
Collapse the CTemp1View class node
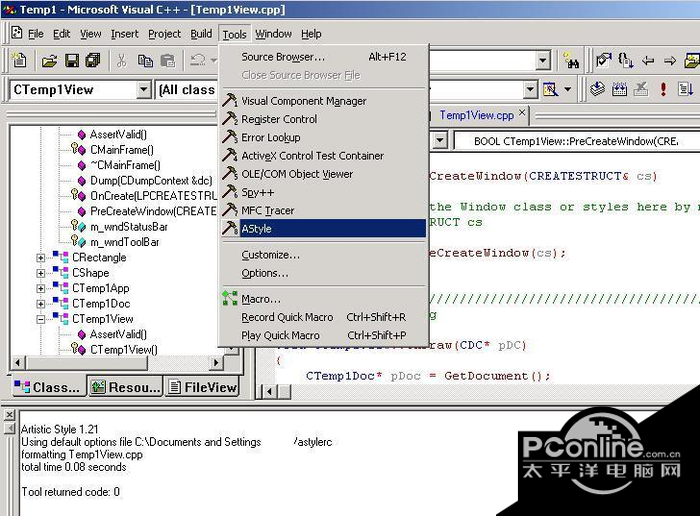(41, 319)
